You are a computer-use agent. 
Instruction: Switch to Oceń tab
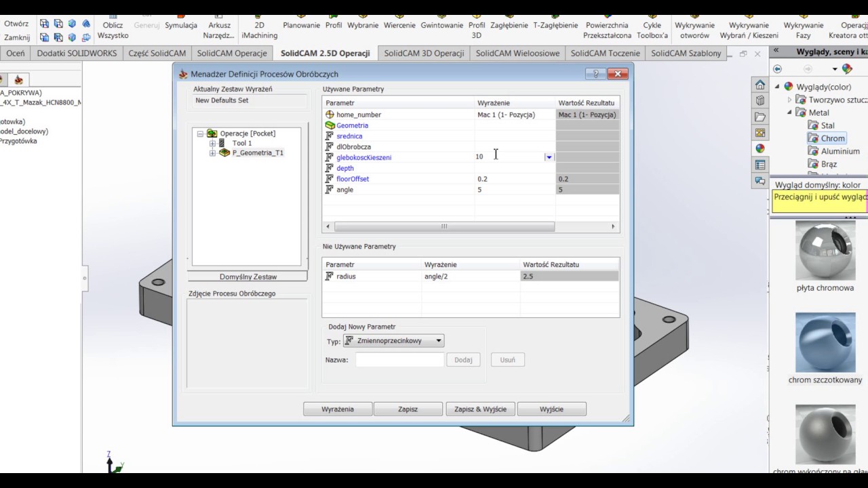[x=16, y=53]
